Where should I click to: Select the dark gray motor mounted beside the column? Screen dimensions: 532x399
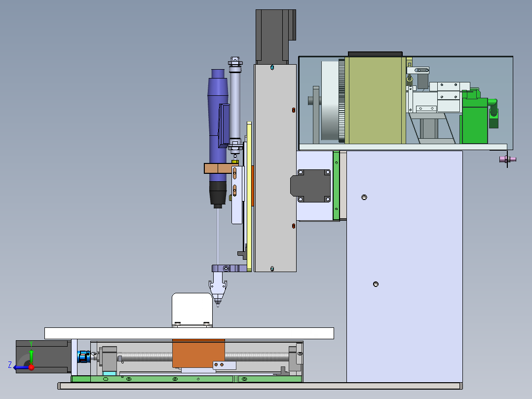click(x=311, y=186)
